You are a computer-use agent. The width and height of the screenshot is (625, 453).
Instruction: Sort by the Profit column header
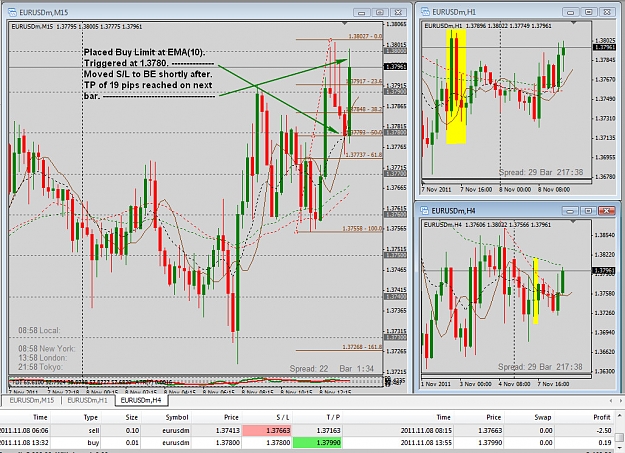[x=584, y=418]
